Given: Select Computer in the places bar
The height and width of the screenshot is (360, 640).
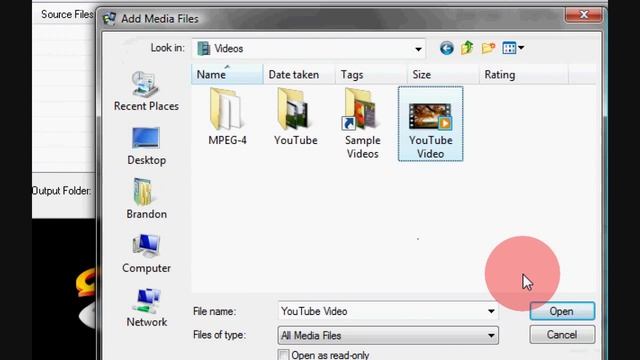Looking at the screenshot, I should 146,253.
